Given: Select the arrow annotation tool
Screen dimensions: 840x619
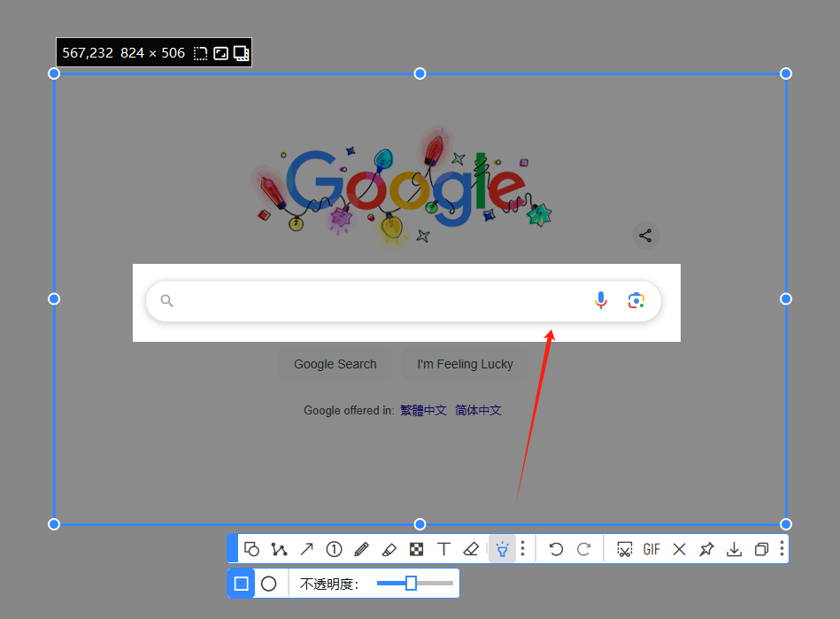Looking at the screenshot, I should point(306,549).
